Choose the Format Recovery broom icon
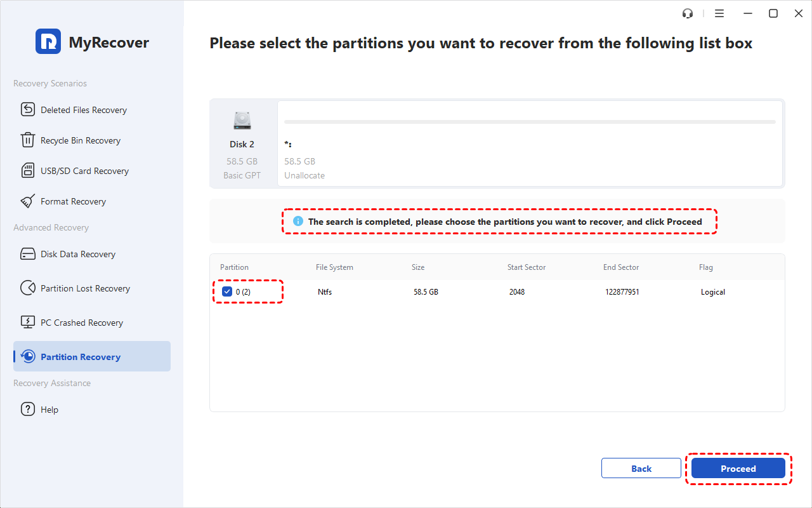The image size is (812, 508). [x=28, y=201]
